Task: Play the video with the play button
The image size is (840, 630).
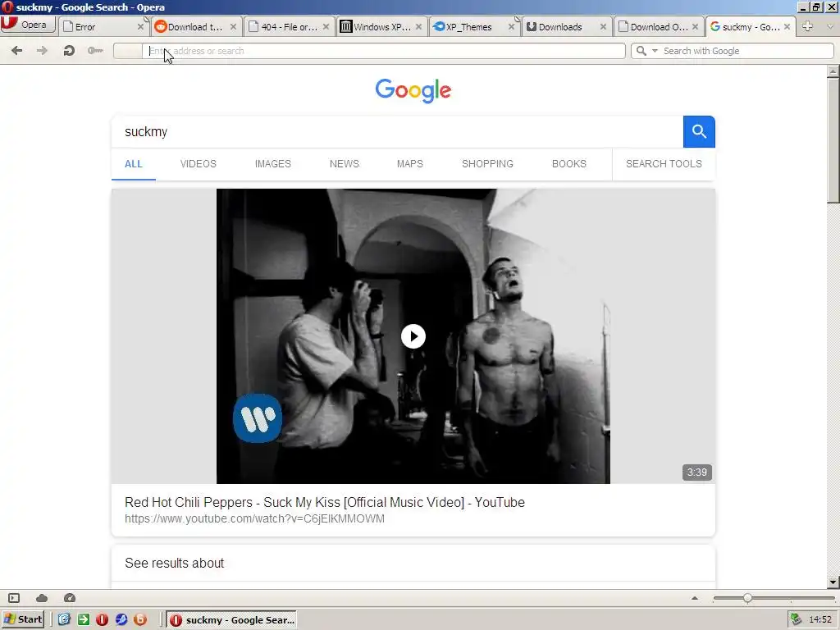Action: [413, 336]
